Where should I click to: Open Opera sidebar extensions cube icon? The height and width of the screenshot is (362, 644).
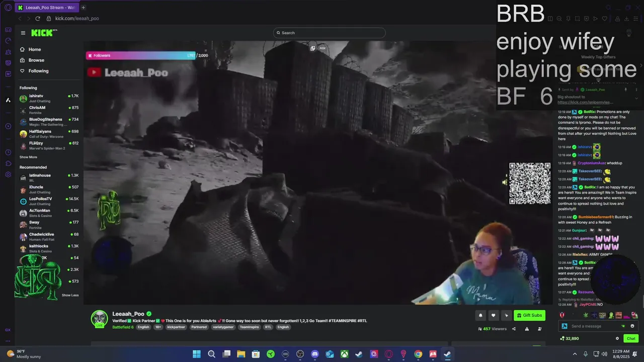(x=8, y=163)
